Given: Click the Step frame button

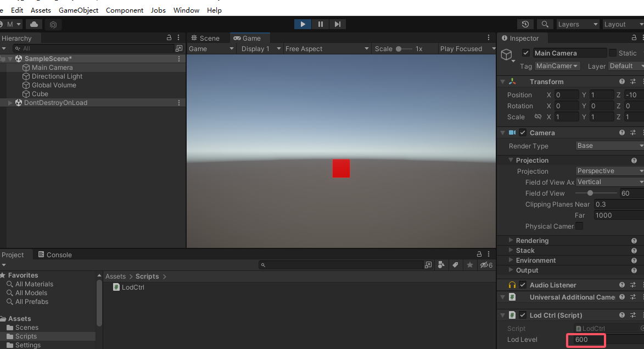Looking at the screenshot, I should tap(338, 24).
